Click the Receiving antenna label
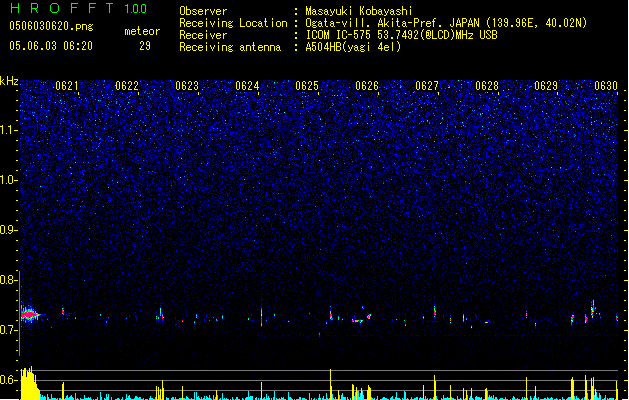Screen dimensions: 629x400 tap(230, 47)
